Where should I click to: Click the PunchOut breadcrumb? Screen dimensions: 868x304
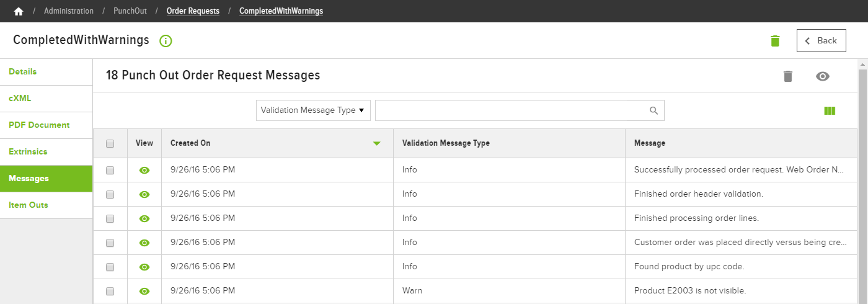130,11
